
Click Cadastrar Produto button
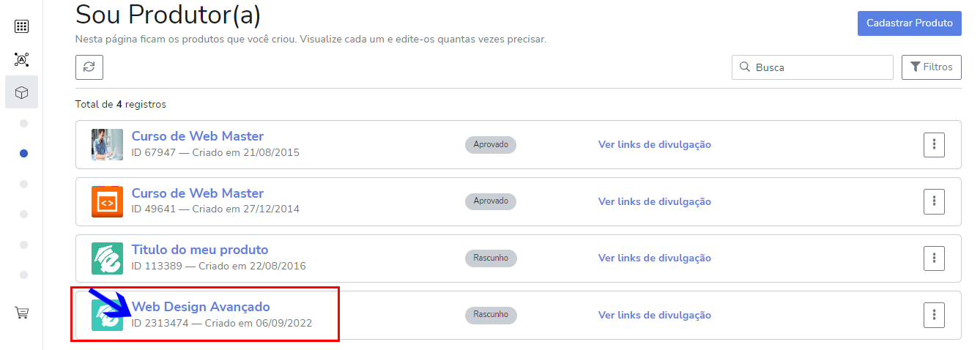coord(909,23)
